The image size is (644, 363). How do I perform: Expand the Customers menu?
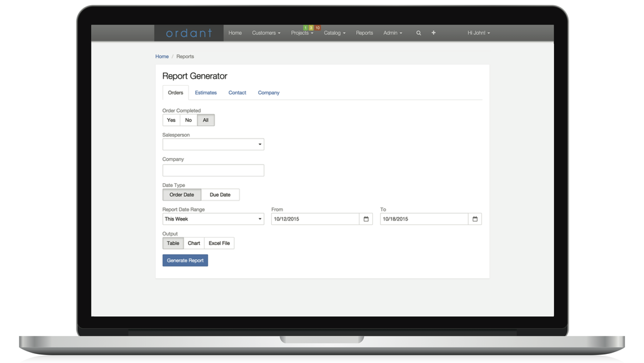point(266,33)
